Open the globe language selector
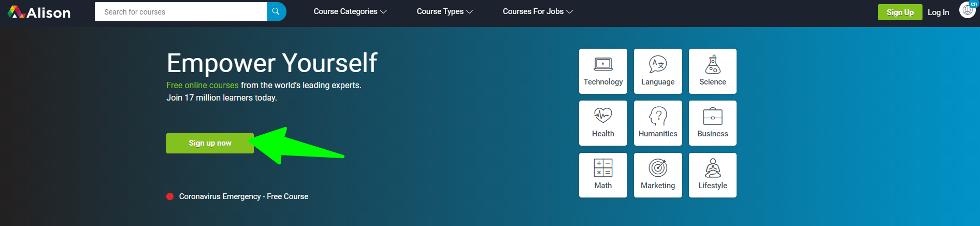The image size is (980, 226). 967,10
